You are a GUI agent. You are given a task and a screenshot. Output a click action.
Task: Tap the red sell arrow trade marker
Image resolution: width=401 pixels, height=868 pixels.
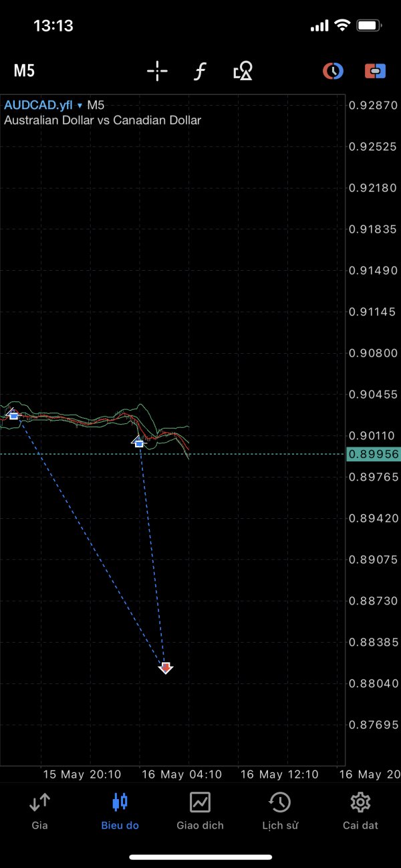click(x=166, y=668)
